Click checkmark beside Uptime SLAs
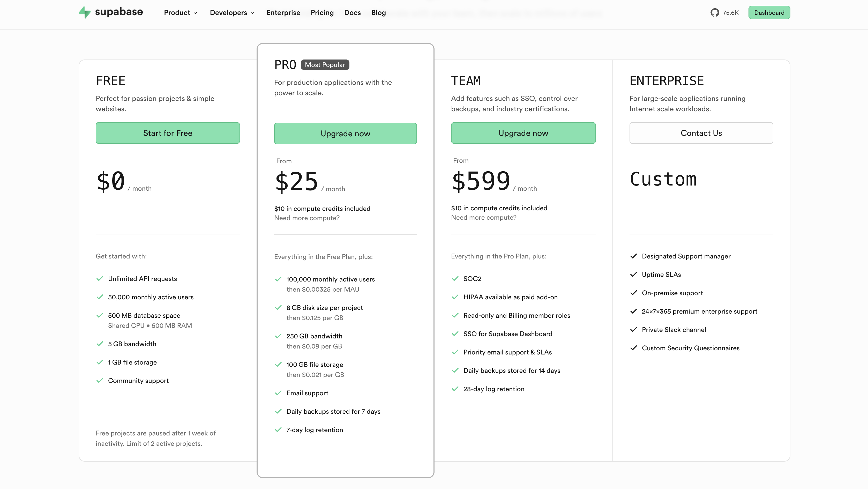The width and height of the screenshot is (868, 489). pyautogui.click(x=634, y=274)
